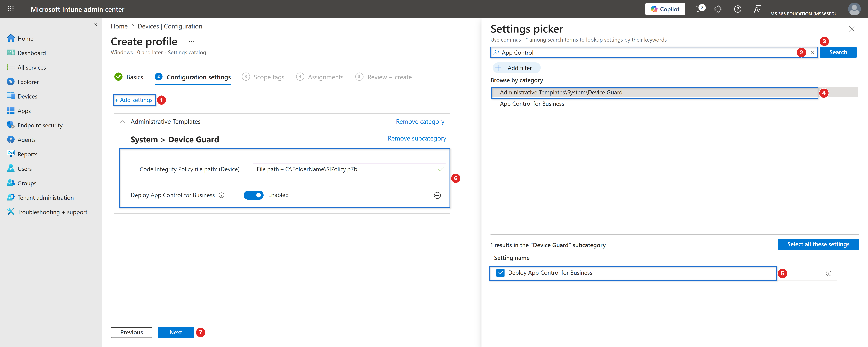
Task: Click the Remove subcategory link
Action: tap(417, 138)
